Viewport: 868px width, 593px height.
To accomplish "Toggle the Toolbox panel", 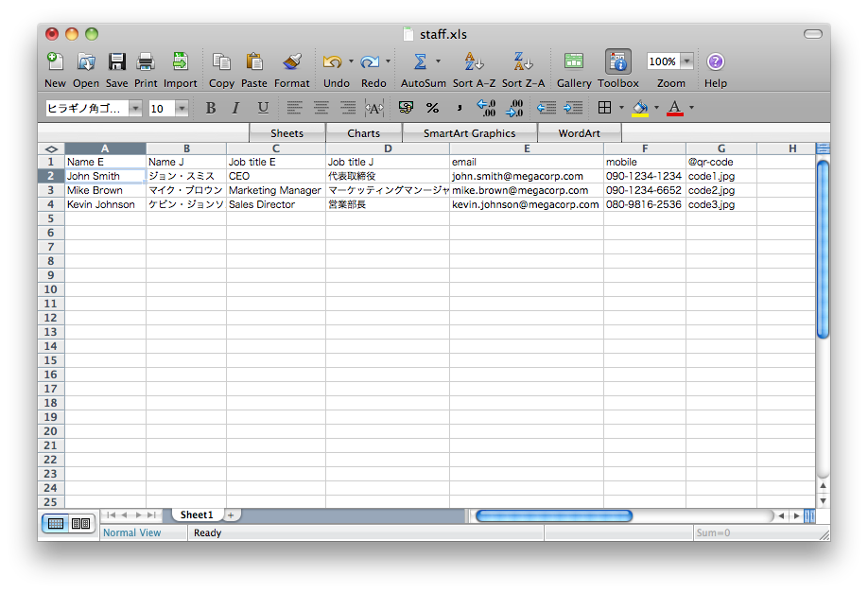I will click(x=618, y=62).
